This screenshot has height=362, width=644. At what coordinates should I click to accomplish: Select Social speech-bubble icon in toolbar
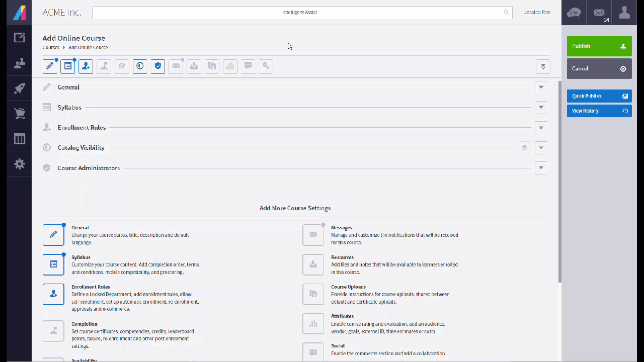tap(248, 66)
